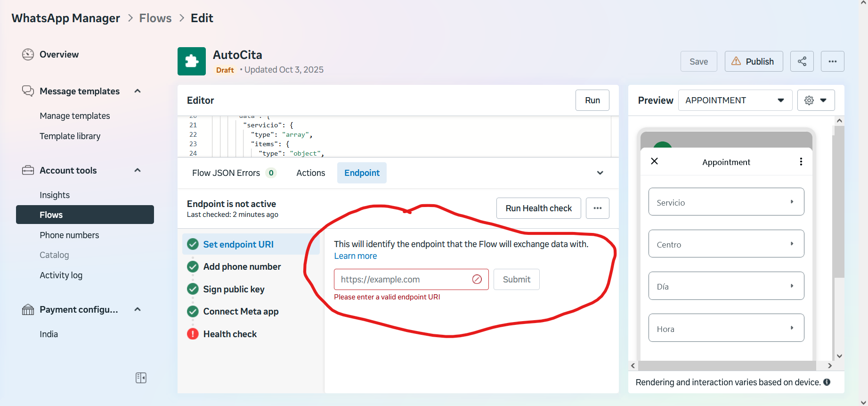The image size is (868, 406).
Task: Click the preview scroll right arrow
Action: (x=830, y=365)
